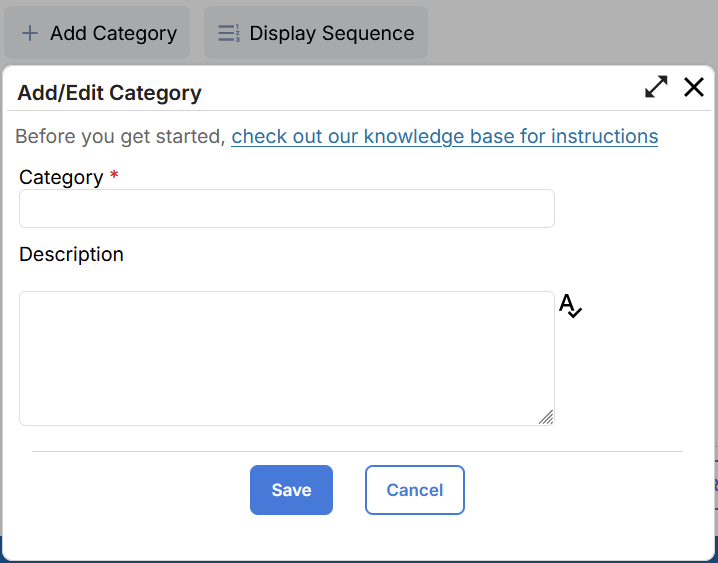Click the red required asterisk
This screenshot has width=718, height=563.
(x=114, y=176)
